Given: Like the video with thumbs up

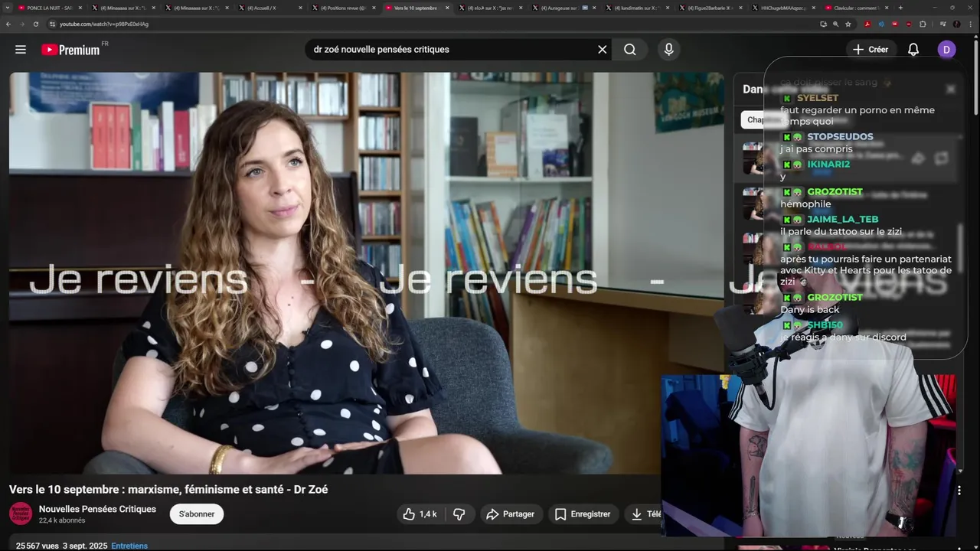Looking at the screenshot, I should [420, 514].
